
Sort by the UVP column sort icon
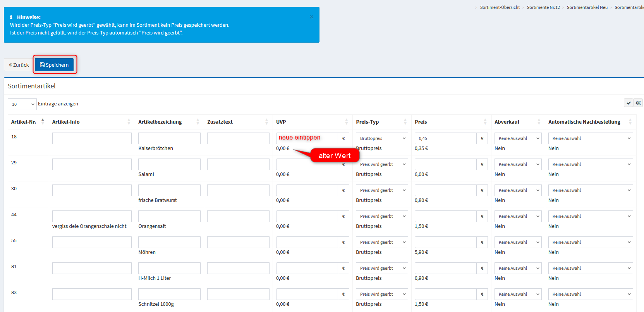[x=346, y=122]
